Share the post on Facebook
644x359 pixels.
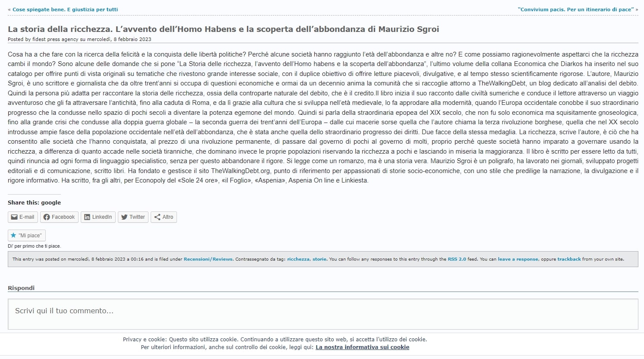[59, 217]
